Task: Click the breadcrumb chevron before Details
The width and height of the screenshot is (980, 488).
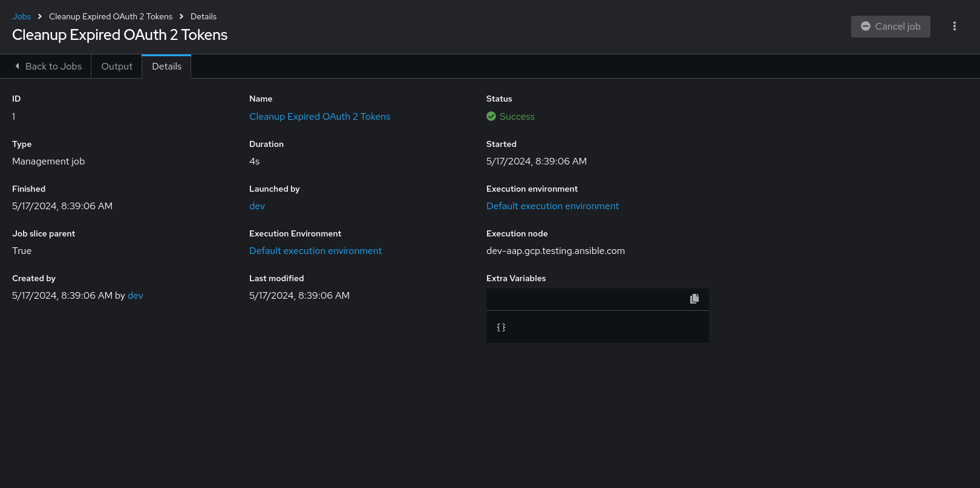Action: pos(181,16)
